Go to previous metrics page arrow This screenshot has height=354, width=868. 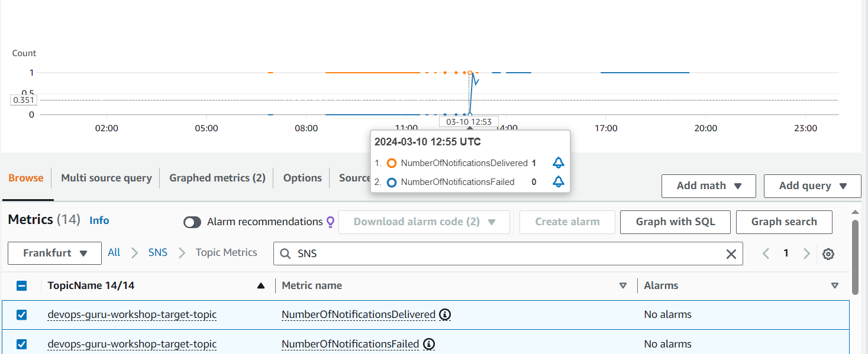pos(766,254)
